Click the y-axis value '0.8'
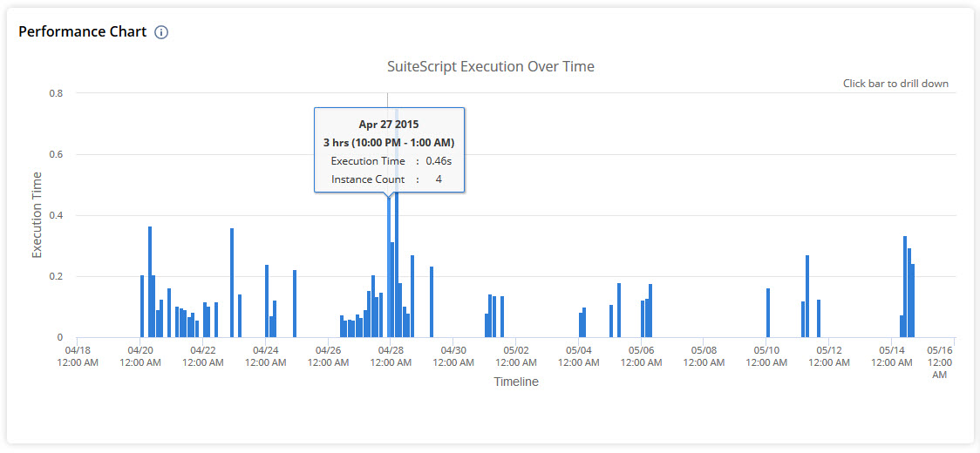This screenshot has height=453, width=980. click(57, 93)
